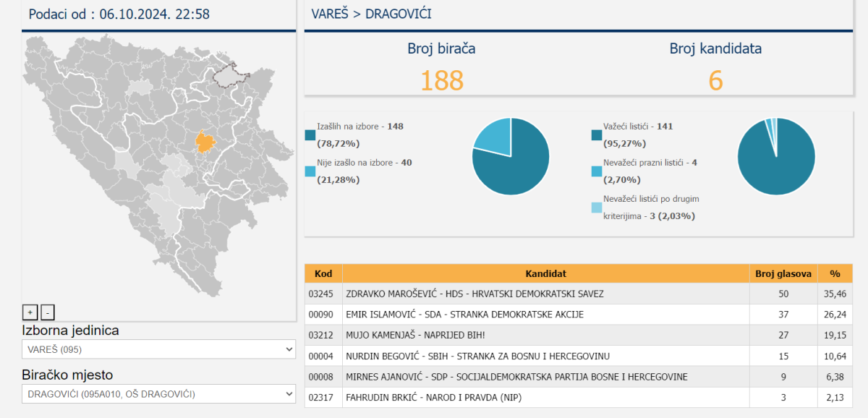This screenshot has height=418, width=868.
Task: Click the Broj birača label
Action: click(x=441, y=48)
